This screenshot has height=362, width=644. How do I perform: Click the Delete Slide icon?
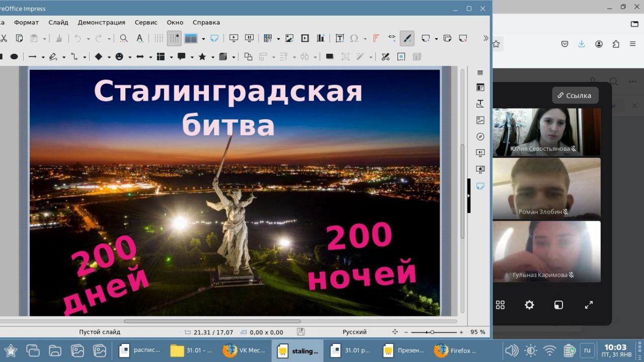tap(463, 38)
